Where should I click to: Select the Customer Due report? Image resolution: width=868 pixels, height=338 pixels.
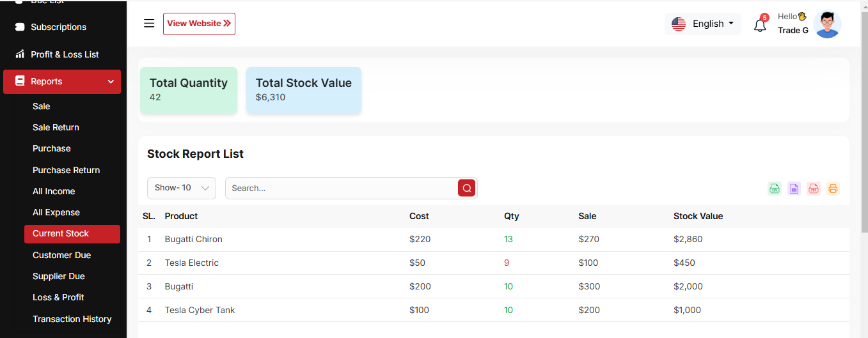pyautogui.click(x=61, y=255)
